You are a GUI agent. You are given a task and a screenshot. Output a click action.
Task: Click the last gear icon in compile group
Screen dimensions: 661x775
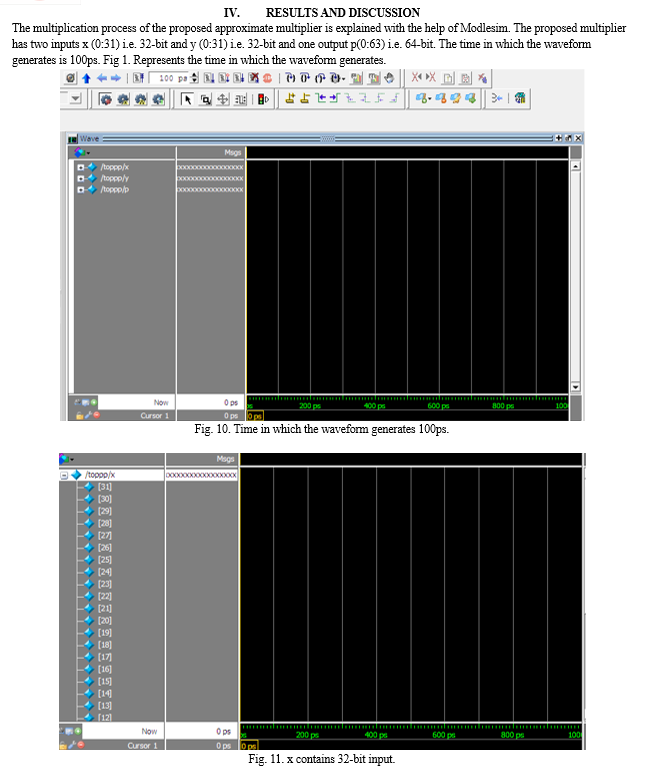tap(158, 99)
